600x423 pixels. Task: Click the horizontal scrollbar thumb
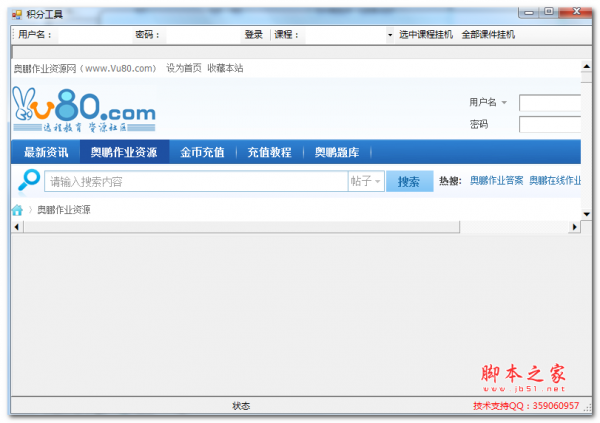pyautogui.click(x=241, y=227)
